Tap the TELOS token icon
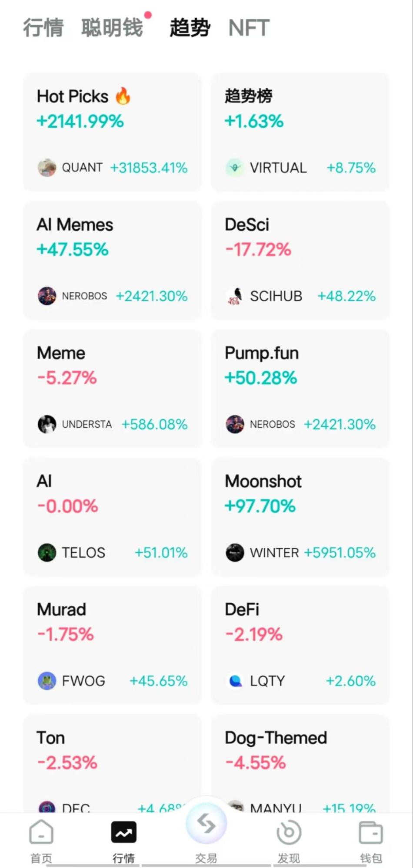413x868 pixels. point(47,553)
